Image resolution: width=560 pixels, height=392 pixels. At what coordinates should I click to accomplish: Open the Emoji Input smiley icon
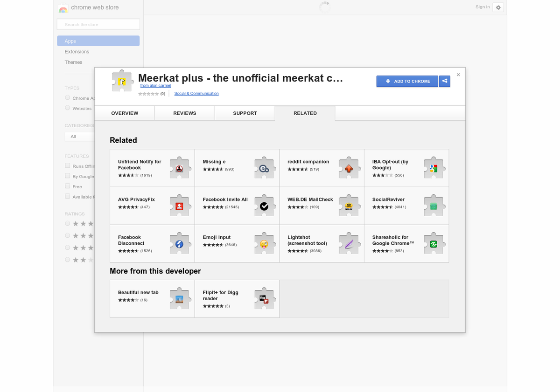click(x=264, y=244)
